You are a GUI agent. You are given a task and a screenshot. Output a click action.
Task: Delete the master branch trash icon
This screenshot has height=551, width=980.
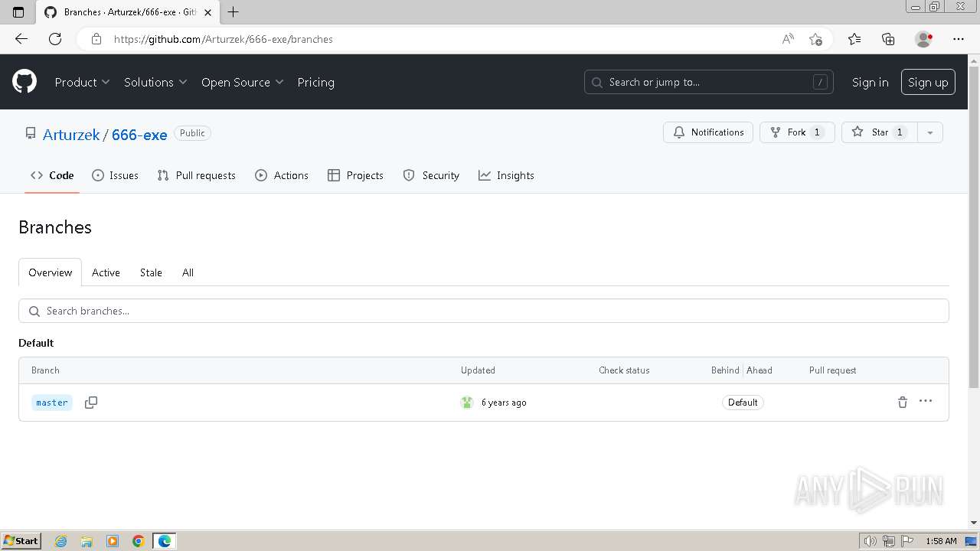tap(903, 403)
